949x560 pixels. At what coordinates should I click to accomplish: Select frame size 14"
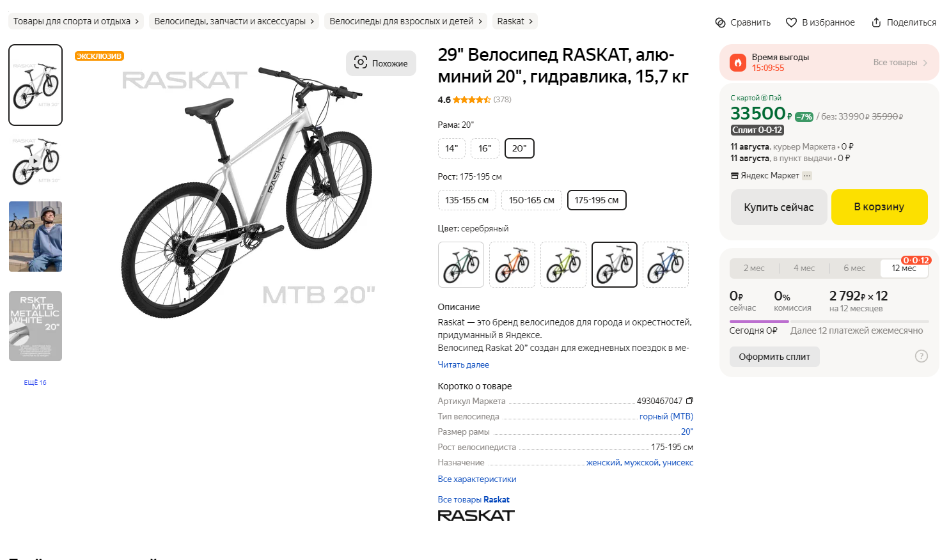[451, 148]
